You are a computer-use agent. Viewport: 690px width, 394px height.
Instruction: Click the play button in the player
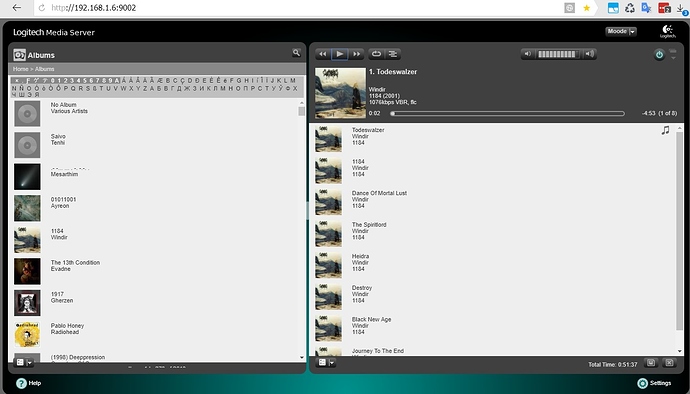(x=339, y=54)
